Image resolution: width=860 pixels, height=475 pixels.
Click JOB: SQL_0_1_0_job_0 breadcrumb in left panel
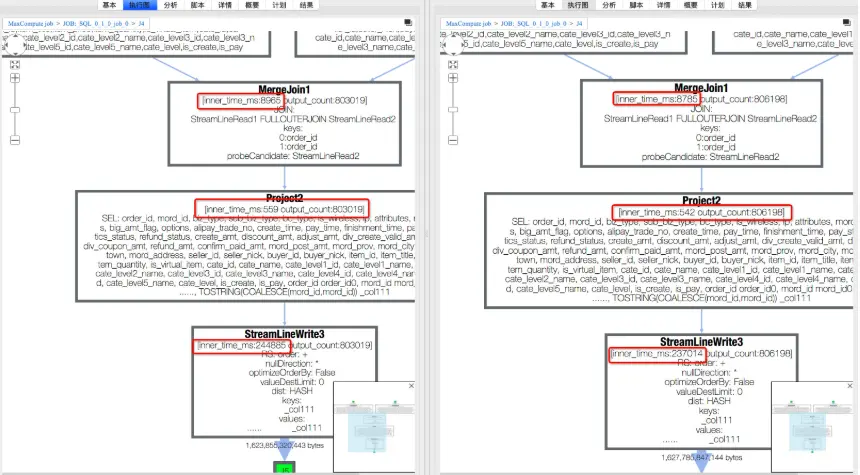pyautogui.click(x=95, y=24)
